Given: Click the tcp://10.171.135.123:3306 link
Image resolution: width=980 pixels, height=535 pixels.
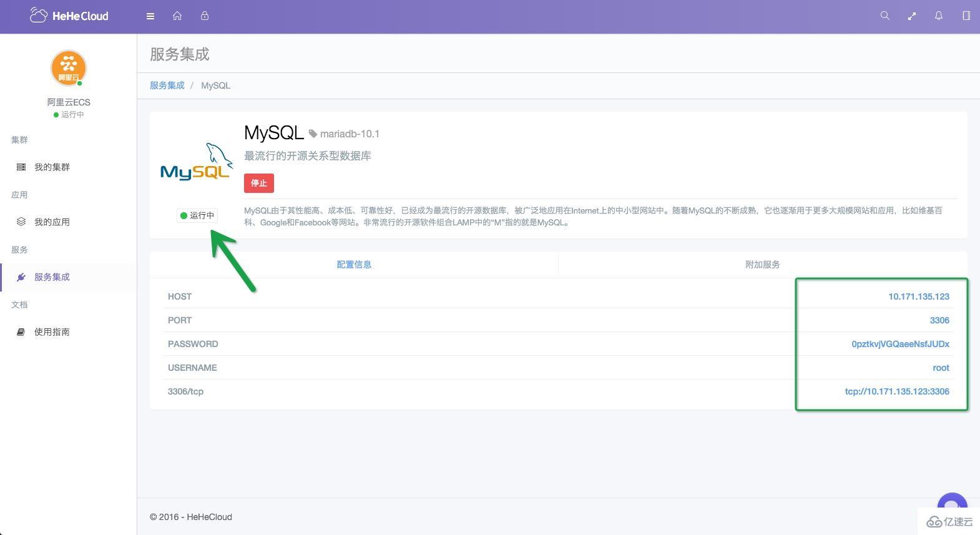Looking at the screenshot, I should 897,391.
